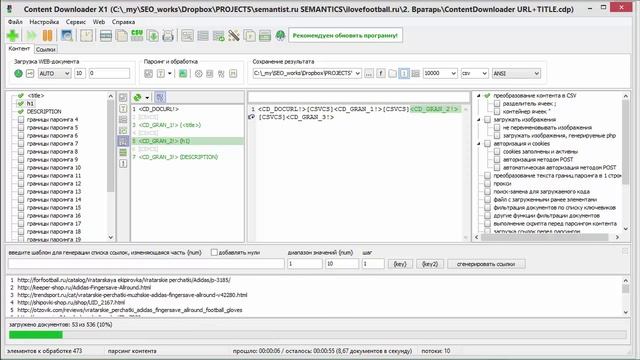
Task: Check авторизация и cookies option
Action: point(487,144)
